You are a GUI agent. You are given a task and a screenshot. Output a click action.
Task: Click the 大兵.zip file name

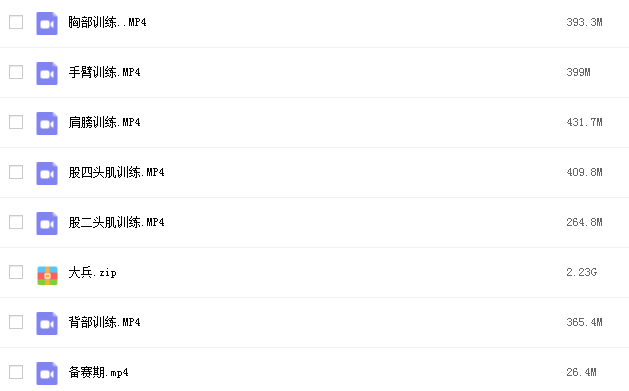coord(92,272)
